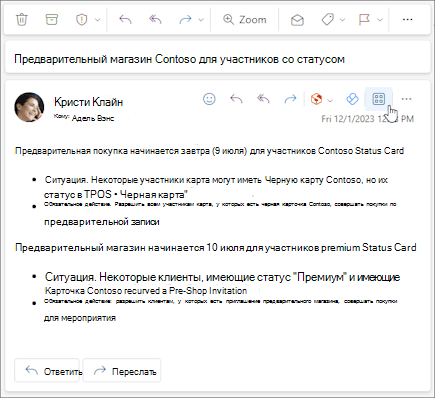Click the blue Viva Insights icon

point(352,99)
